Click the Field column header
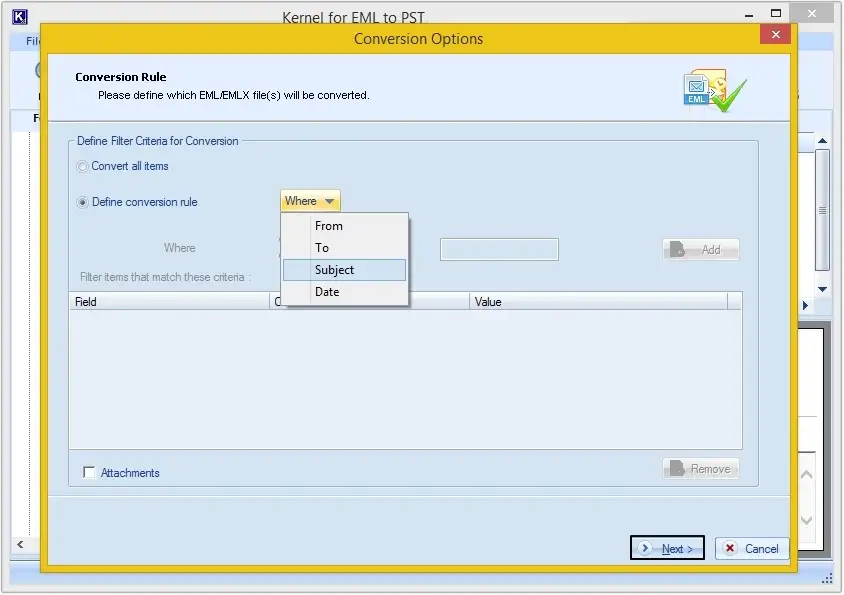This screenshot has width=844, height=595. pyautogui.click(x=169, y=302)
